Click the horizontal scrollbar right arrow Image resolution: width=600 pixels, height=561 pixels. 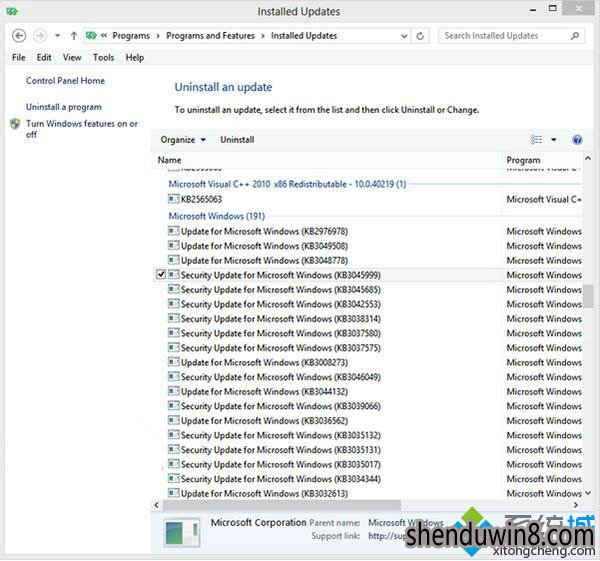pos(576,506)
